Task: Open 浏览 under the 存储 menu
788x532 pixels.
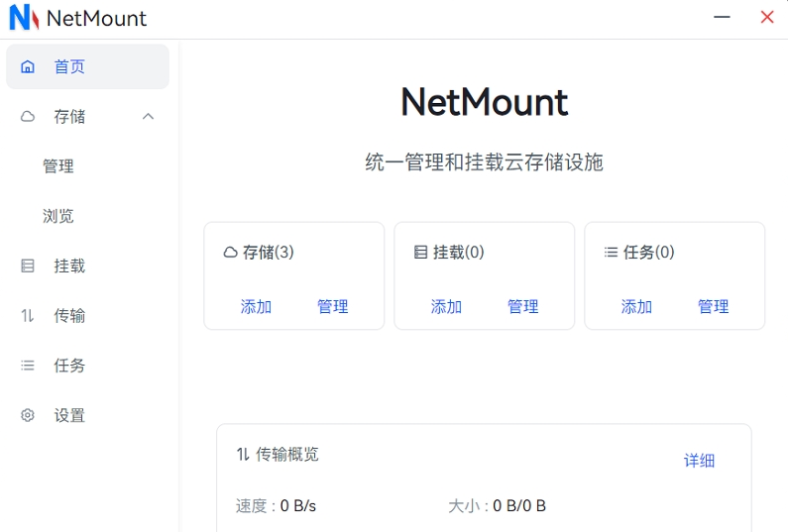Action: 58,216
